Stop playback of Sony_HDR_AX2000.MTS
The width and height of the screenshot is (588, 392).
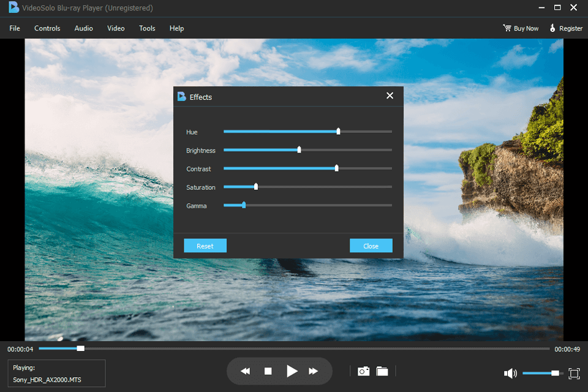click(x=268, y=371)
